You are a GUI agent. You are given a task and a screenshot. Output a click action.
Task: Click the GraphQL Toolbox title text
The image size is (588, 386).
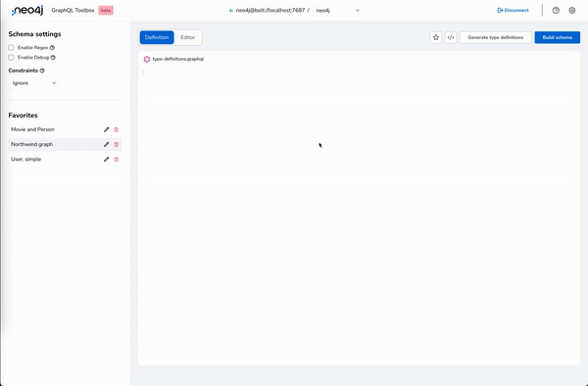click(73, 11)
